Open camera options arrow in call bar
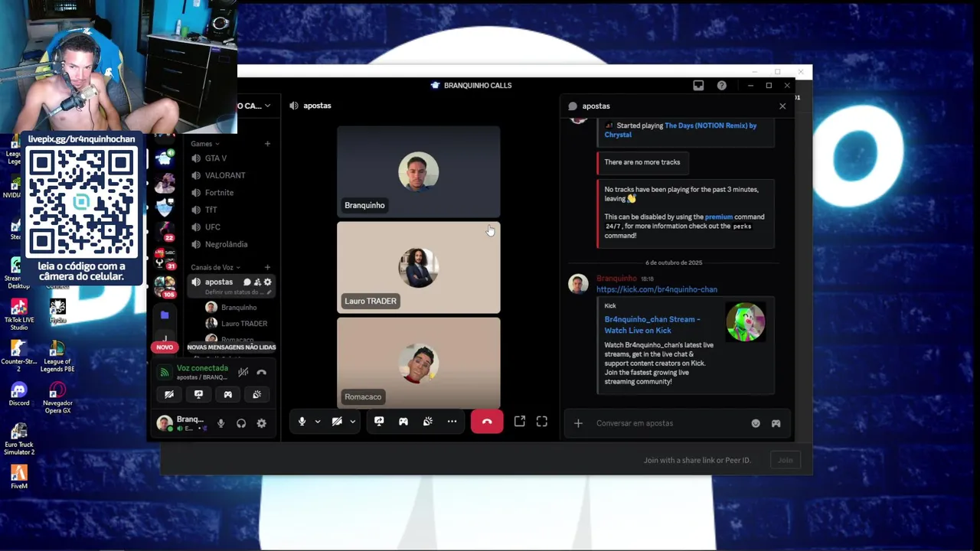The image size is (980, 551). (x=352, y=422)
